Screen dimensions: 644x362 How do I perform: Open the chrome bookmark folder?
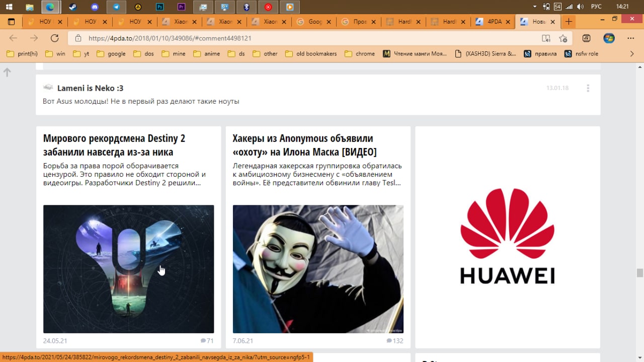pyautogui.click(x=360, y=53)
